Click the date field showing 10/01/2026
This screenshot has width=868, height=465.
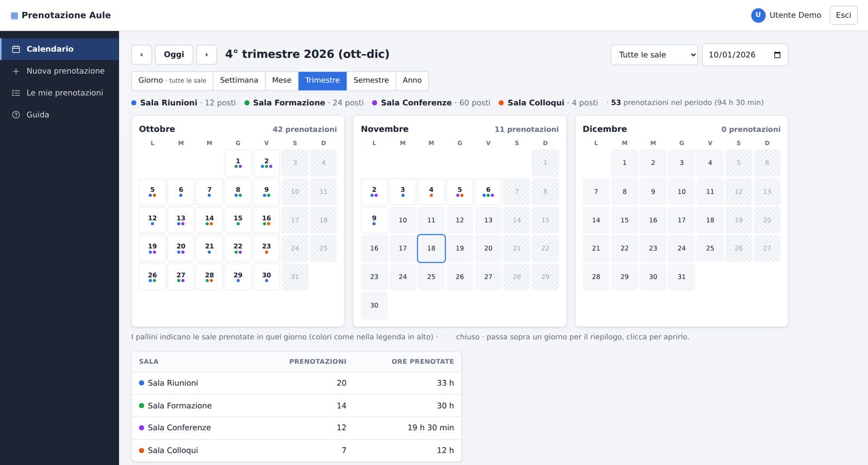[745, 55]
